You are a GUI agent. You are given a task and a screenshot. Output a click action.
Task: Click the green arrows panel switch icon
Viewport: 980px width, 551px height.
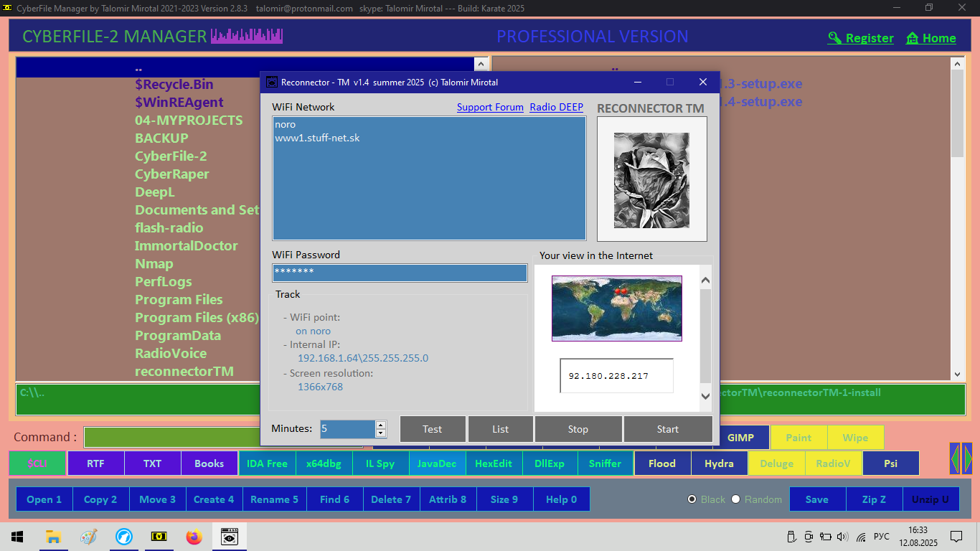pos(961,458)
